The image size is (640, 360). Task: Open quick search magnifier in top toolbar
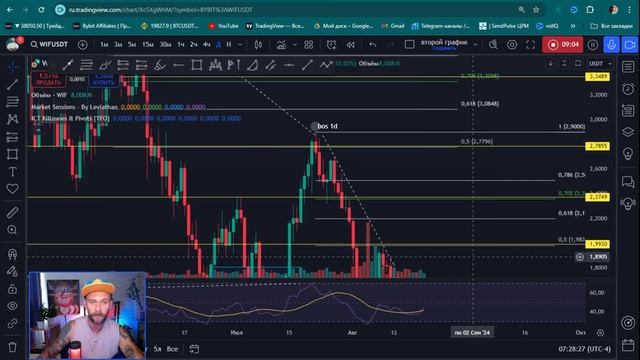point(493,44)
